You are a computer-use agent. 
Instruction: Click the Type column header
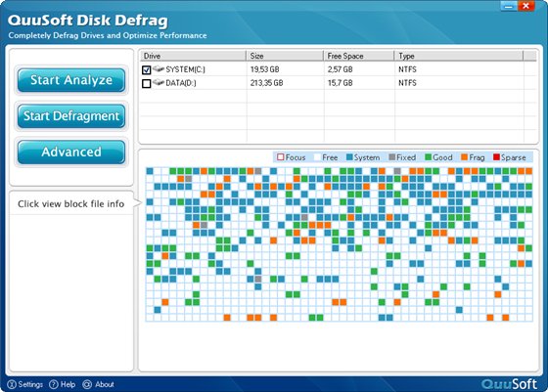pos(459,56)
